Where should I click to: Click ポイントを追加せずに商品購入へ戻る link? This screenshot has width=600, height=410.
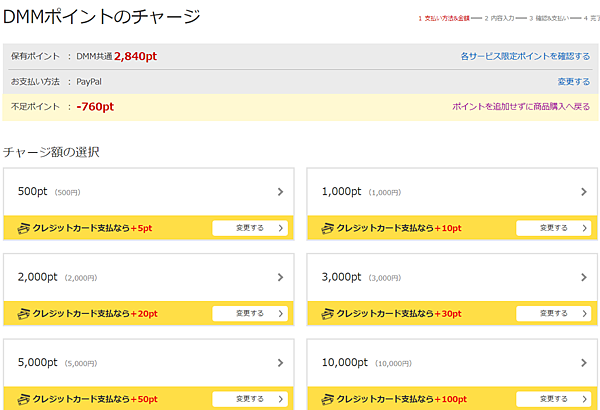pyautogui.click(x=521, y=106)
